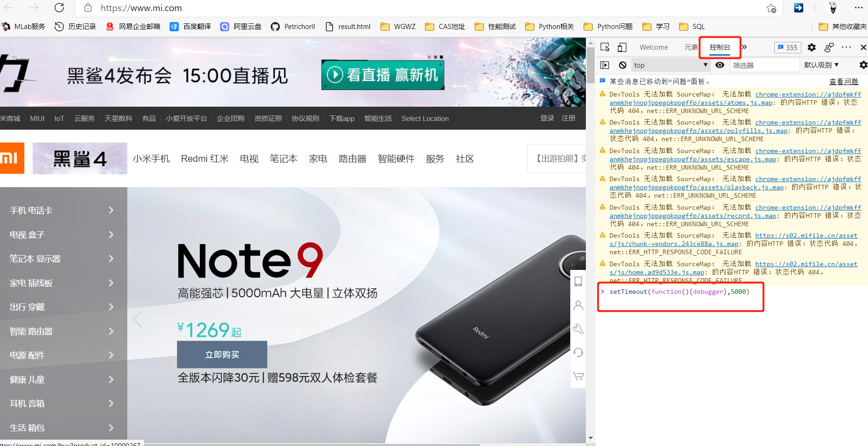The image size is (868, 446).
Task: Open the MLab服务 bookmark
Action: tap(24, 27)
